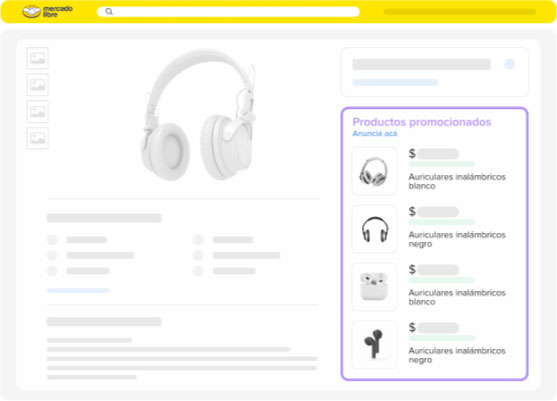Select the second image thumbnail in gallery
The image size is (557, 401).
click(x=37, y=85)
